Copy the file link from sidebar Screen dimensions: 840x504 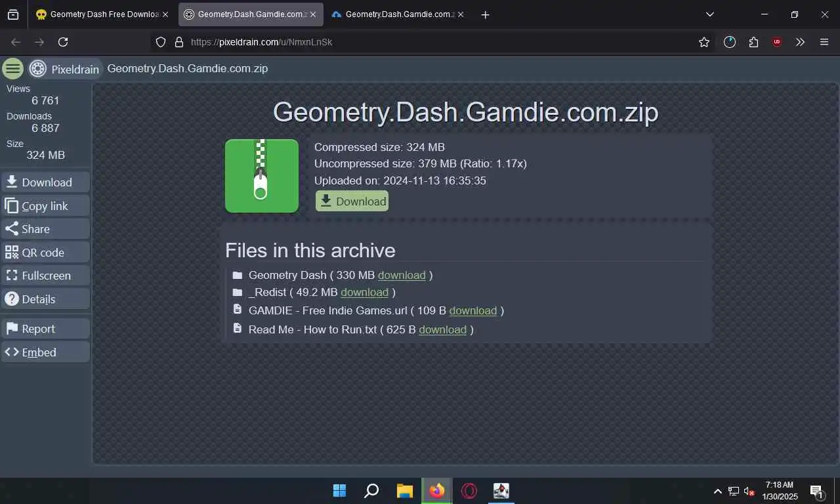(x=45, y=206)
